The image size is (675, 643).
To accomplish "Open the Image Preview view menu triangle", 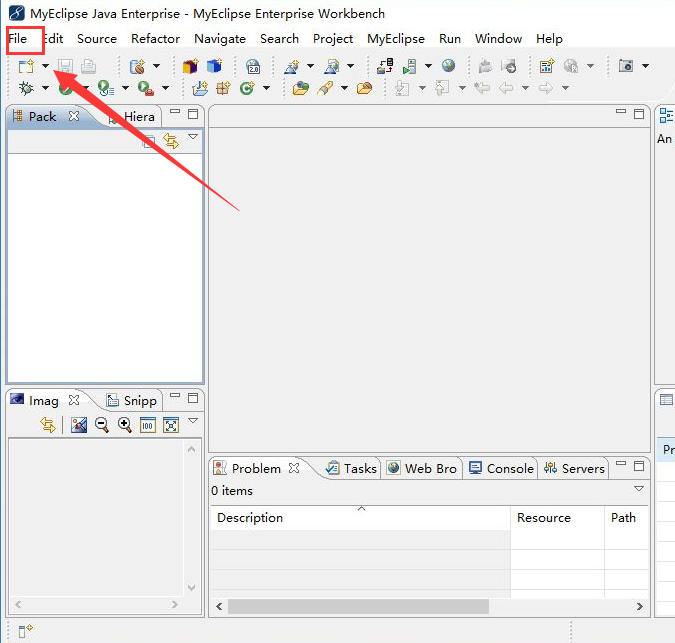I will click(193, 420).
